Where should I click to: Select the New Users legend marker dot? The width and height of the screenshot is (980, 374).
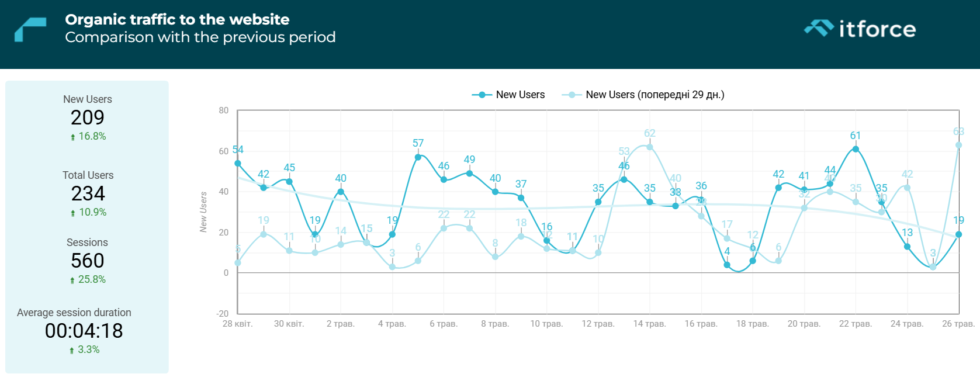coord(482,95)
